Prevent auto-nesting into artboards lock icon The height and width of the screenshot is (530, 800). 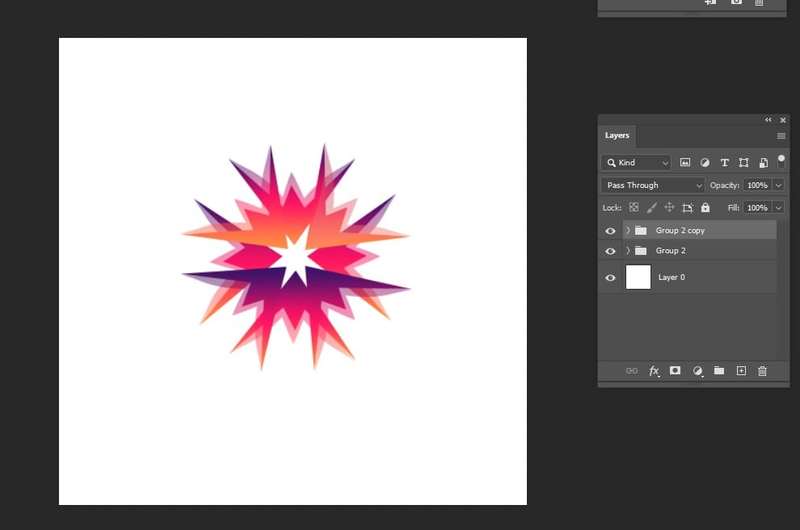coord(687,208)
